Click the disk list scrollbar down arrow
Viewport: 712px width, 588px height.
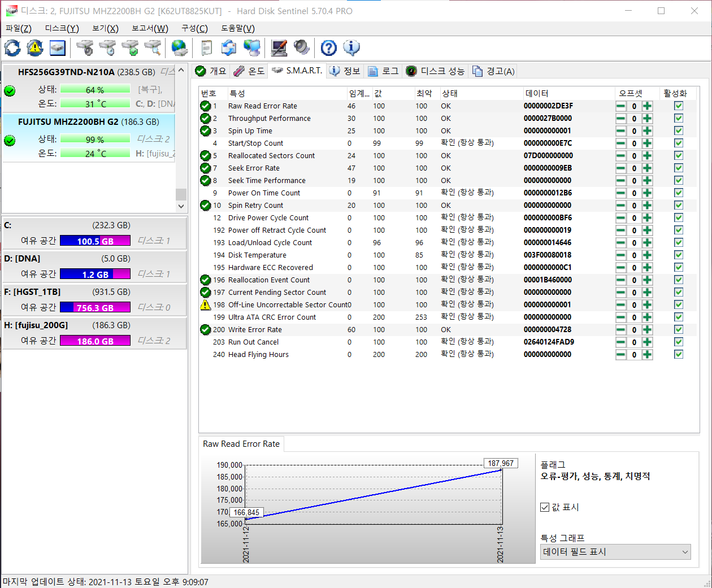coord(181,206)
